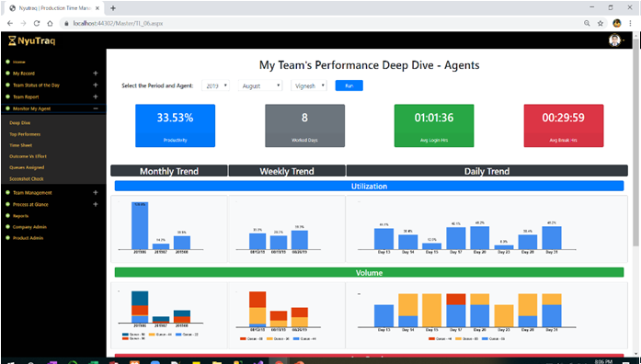Expand Team Management with the plus icon

pyautogui.click(x=96, y=192)
